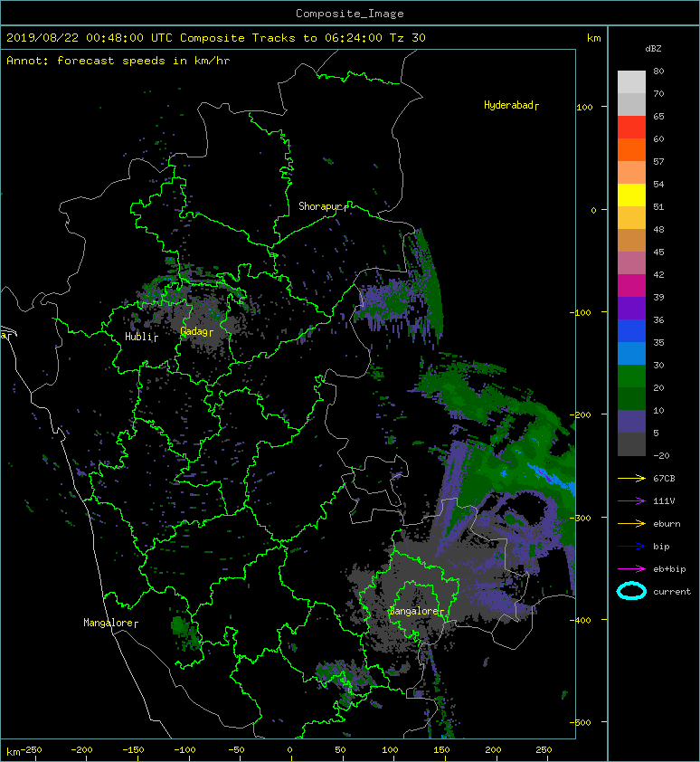Click the -150 label on horizontal axis

click(133, 750)
